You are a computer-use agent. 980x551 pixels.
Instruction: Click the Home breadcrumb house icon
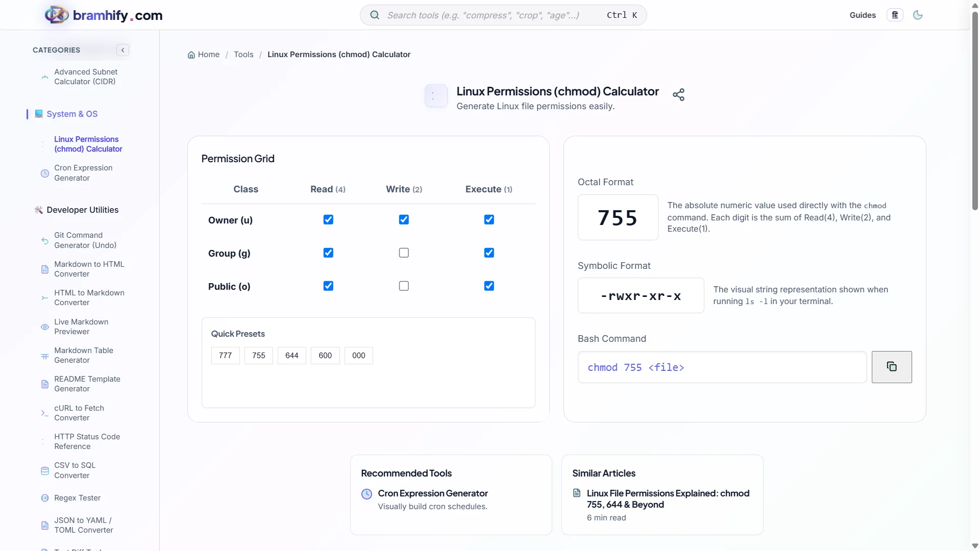[191, 55]
